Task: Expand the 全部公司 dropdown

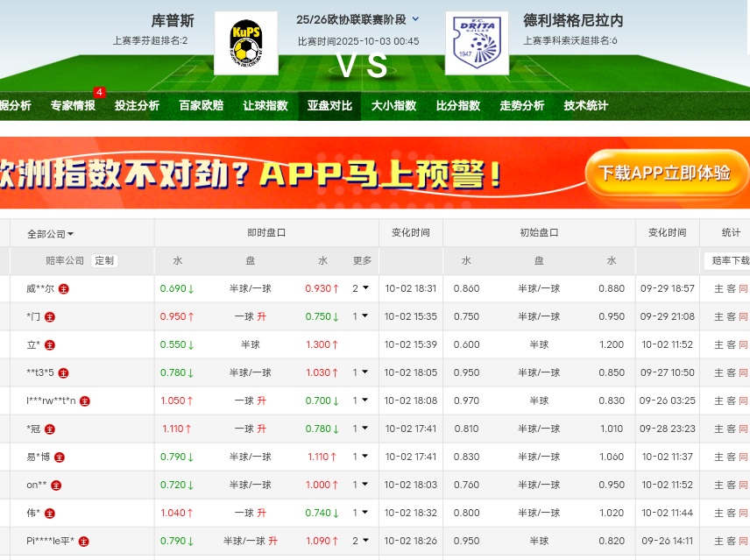Action: pyautogui.click(x=50, y=234)
